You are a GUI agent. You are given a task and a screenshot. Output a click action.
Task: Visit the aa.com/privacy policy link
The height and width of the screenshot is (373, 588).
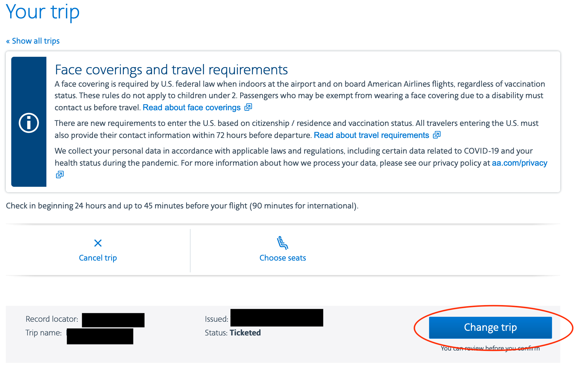519,163
